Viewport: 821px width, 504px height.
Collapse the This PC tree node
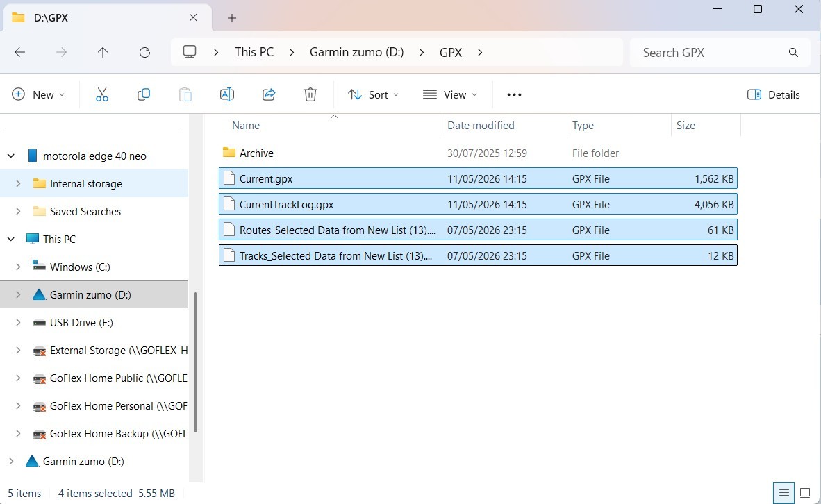tap(11, 240)
